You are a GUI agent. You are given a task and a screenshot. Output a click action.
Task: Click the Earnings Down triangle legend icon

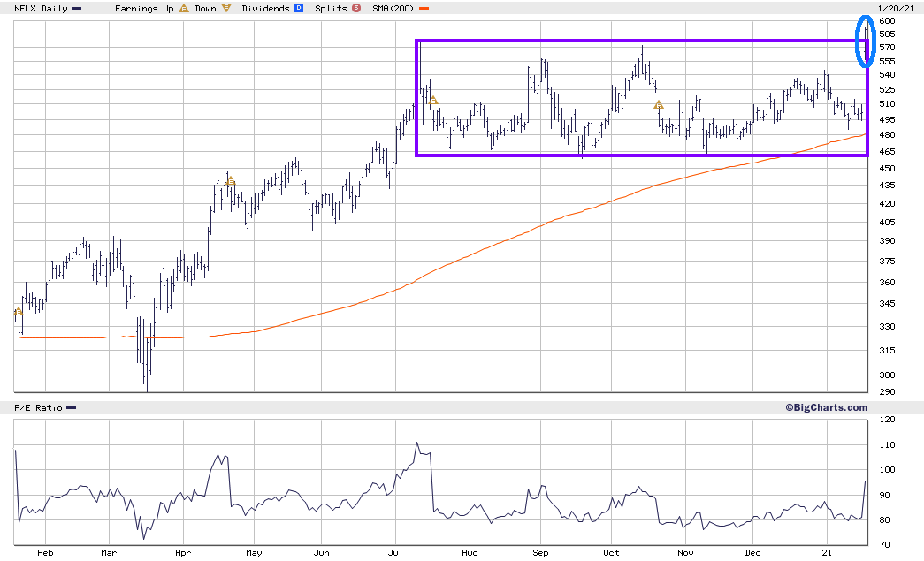[226, 8]
